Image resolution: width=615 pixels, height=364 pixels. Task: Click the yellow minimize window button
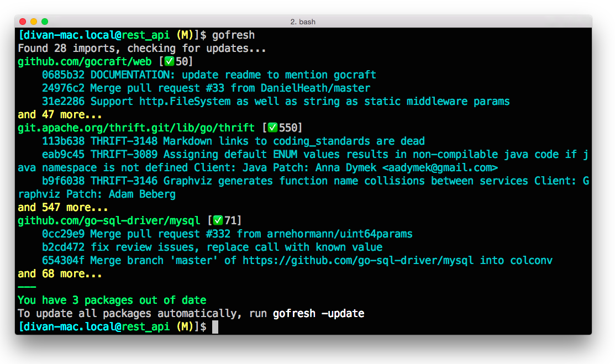(x=34, y=22)
